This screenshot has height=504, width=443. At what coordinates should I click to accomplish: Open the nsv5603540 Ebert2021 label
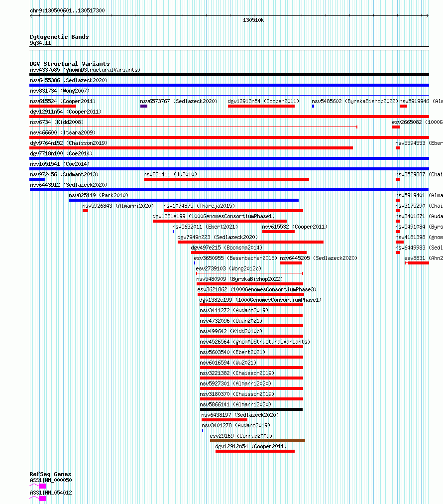point(232,352)
